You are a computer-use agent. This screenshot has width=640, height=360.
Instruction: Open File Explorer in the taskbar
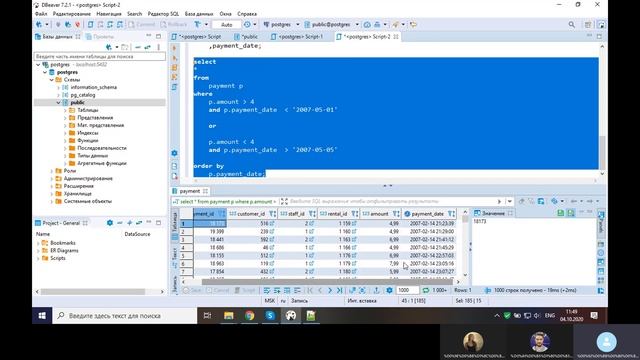(229, 316)
